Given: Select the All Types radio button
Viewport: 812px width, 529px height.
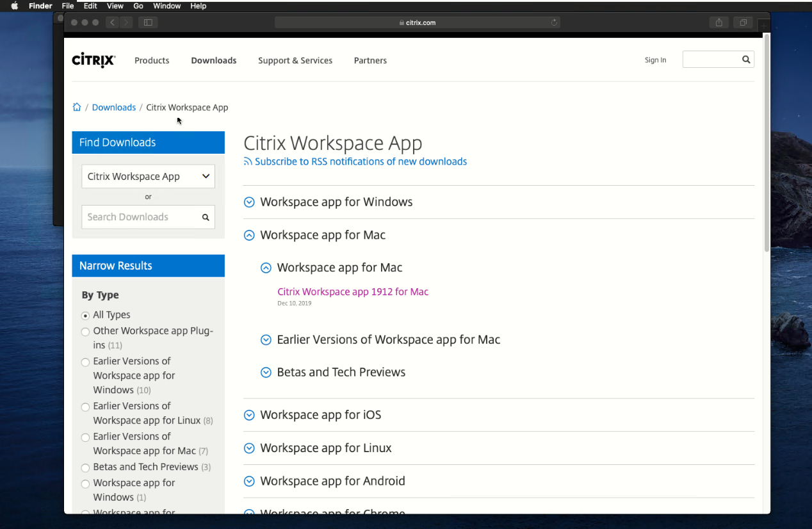Looking at the screenshot, I should [85, 316].
